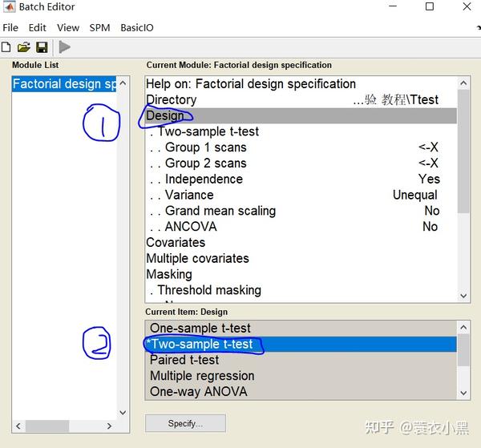Click the Specify... button

tap(185, 423)
